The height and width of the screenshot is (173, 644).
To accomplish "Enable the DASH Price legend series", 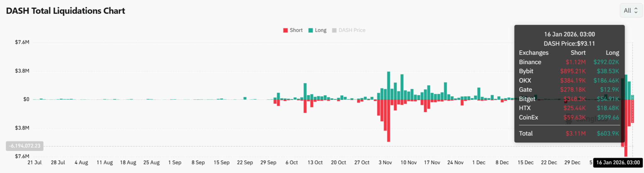I will [352, 30].
